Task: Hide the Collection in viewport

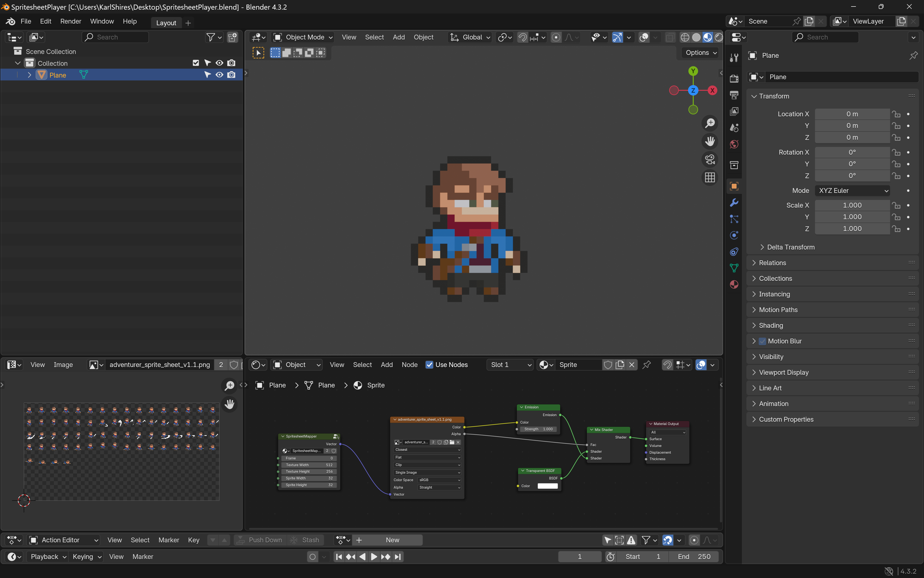Action: pyautogui.click(x=219, y=63)
